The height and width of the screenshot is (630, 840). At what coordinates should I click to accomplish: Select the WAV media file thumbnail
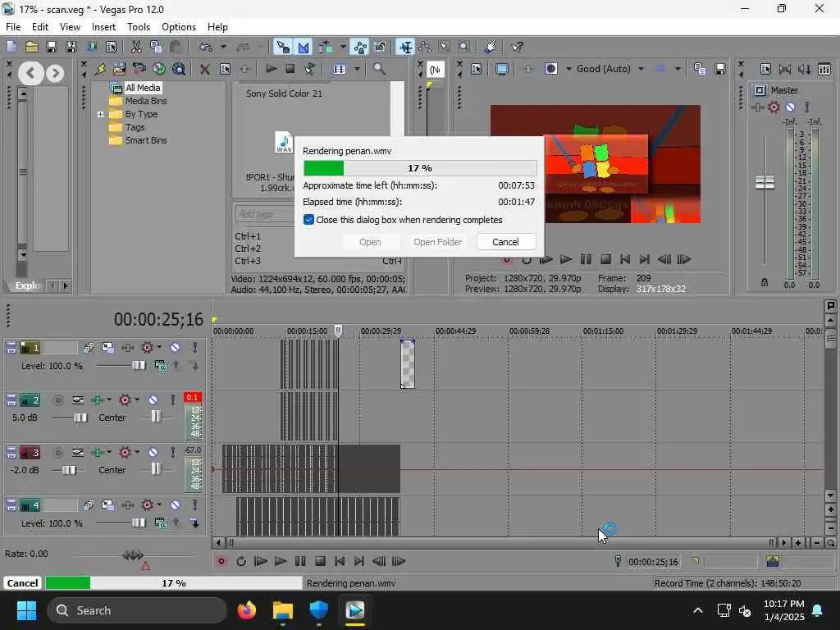point(284,143)
